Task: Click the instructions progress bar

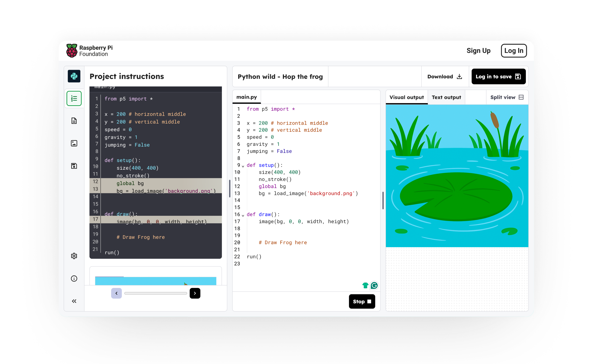Action: click(x=156, y=293)
